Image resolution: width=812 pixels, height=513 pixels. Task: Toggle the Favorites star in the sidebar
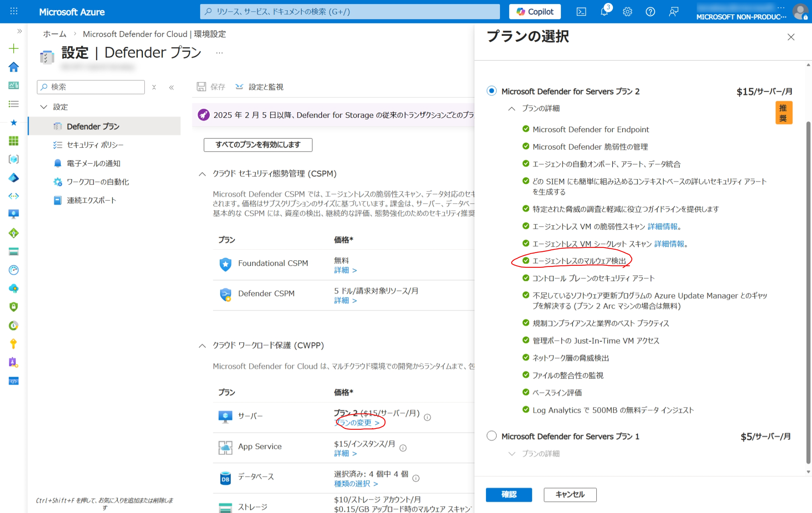tap(14, 123)
